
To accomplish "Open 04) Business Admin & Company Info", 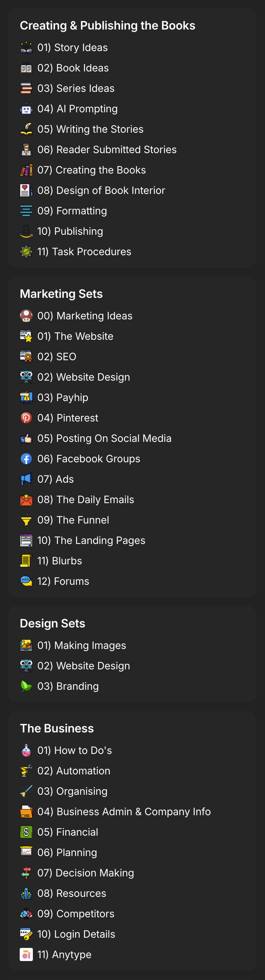I will 124,812.
